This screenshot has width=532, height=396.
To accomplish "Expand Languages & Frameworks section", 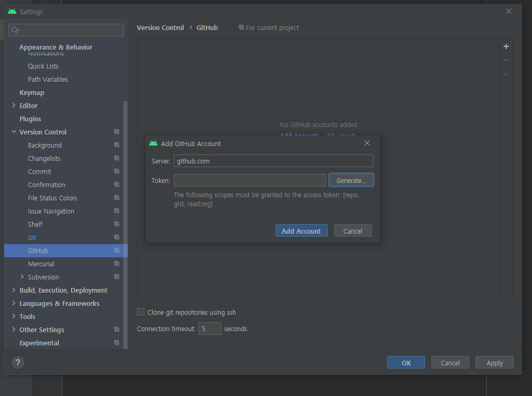I will 14,303.
